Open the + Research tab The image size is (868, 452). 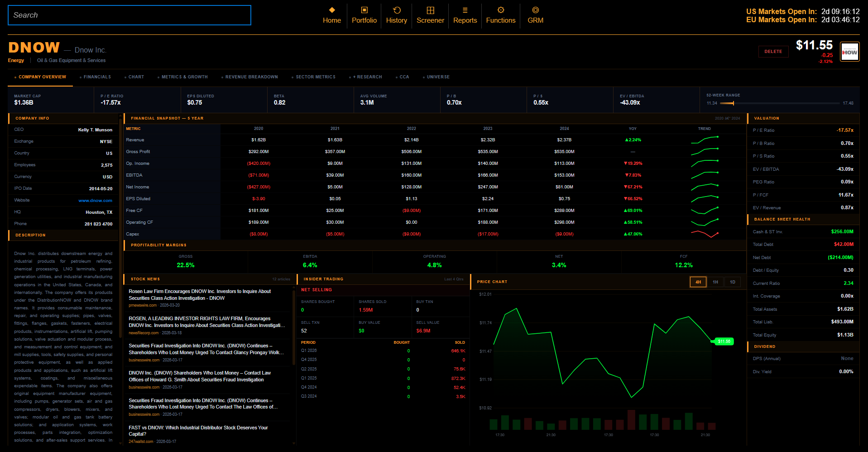click(x=366, y=77)
